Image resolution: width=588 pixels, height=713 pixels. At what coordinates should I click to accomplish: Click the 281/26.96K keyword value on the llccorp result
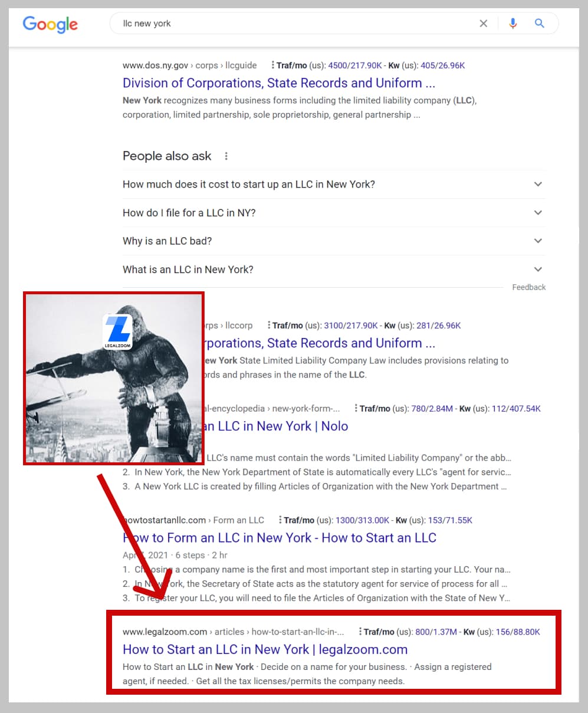(439, 326)
